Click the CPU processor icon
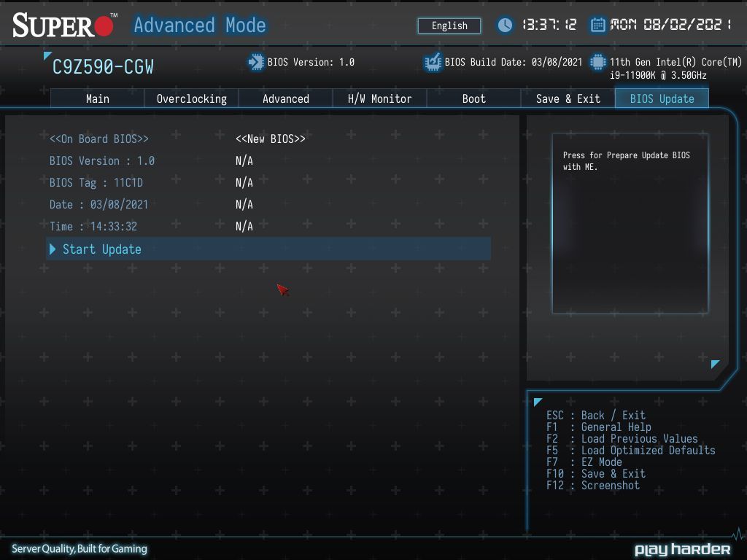Screen dimensions: 747x560 coord(597,63)
